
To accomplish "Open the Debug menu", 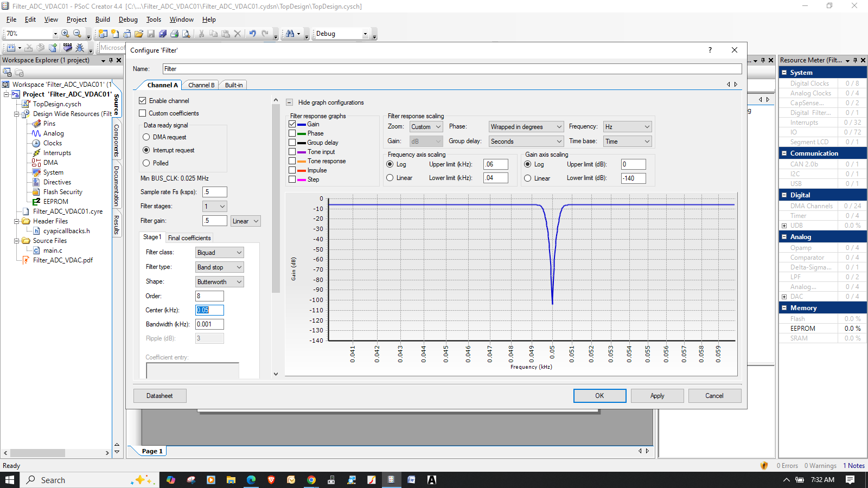I will point(128,20).
